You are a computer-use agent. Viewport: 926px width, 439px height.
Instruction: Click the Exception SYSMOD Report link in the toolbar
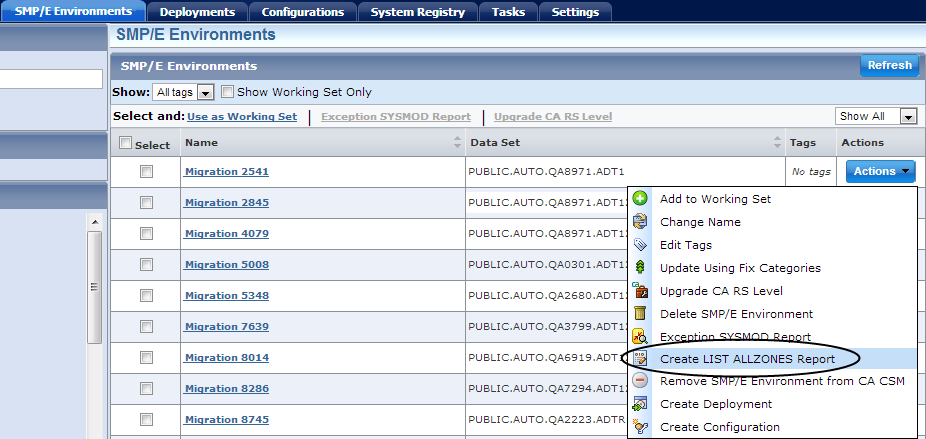point(396,117)
